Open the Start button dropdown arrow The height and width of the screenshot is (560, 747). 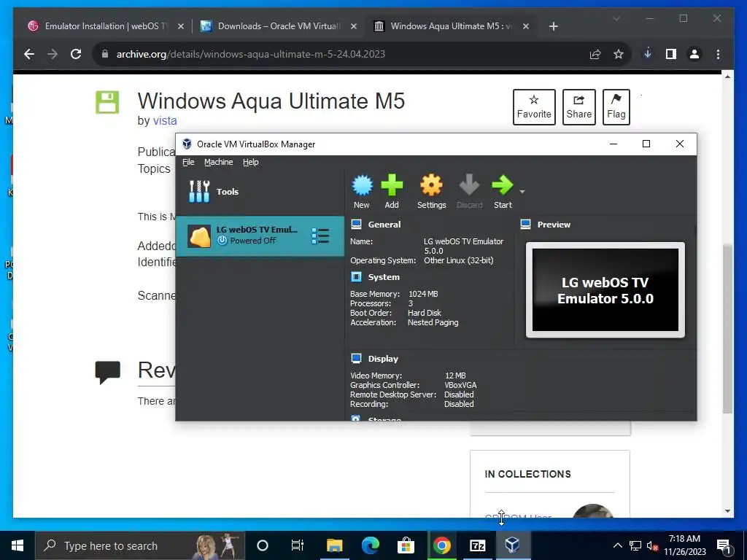click(x=522, y=192)
